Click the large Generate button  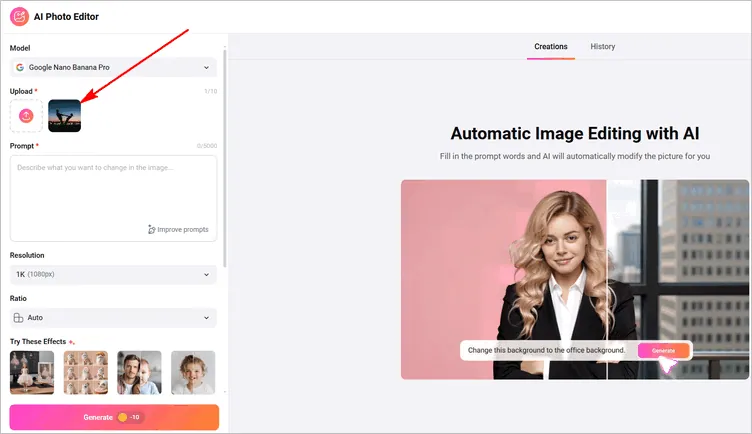tap(114, 417)
